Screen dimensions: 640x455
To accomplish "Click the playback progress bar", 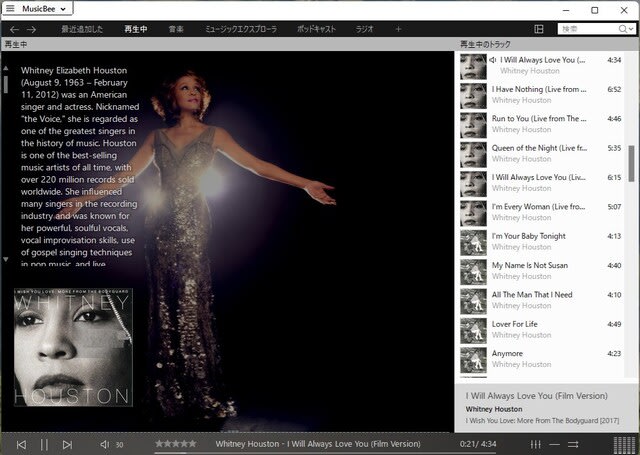I will point(325,453).
